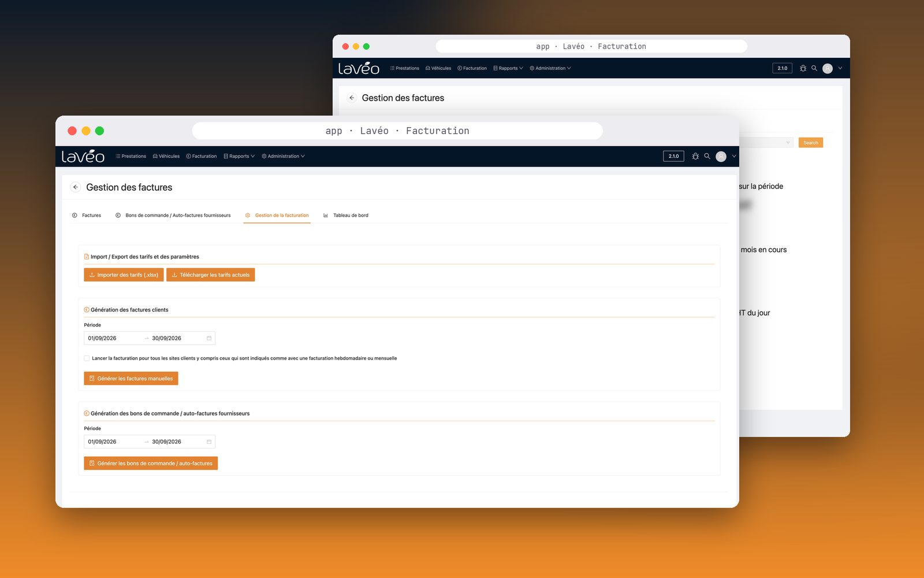Viewport: 924px width, 578px height.
Task: Click Télécharger les tarifs actuels button
Action: point(211,275)
